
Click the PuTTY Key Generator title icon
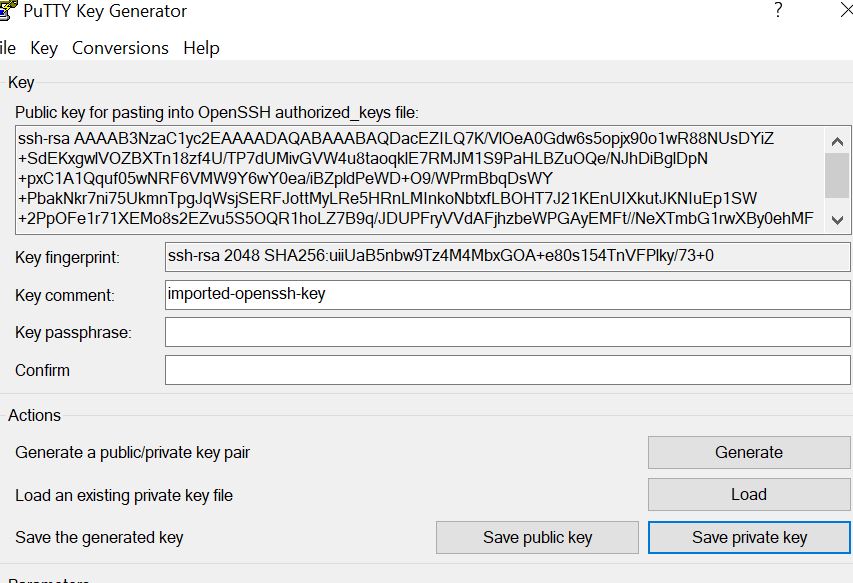pyautogui.click(x=8, y=11)
